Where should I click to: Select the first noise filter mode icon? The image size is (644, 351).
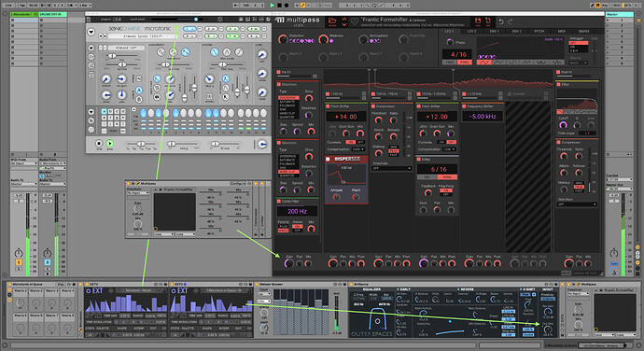pyautogui.click(x=215, y=52)
